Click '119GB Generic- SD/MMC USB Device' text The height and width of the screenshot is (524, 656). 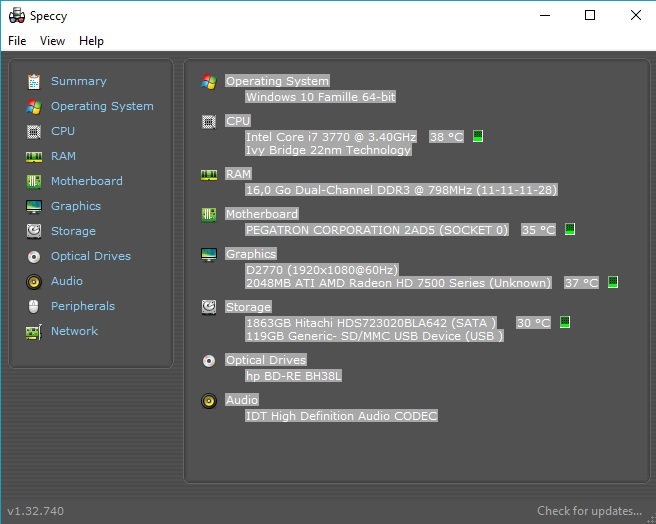pyautogui.click(x=374, y=336)
